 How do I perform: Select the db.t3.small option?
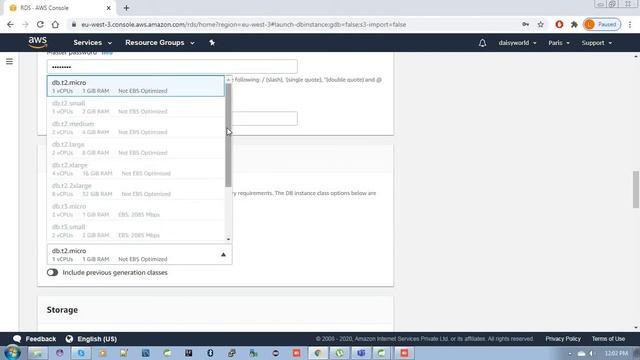[136, 231]
